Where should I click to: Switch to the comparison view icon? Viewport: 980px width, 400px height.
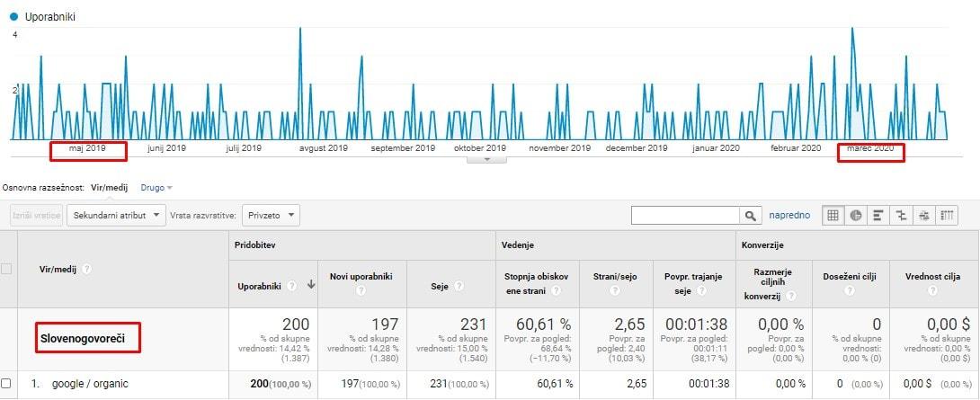901,215
